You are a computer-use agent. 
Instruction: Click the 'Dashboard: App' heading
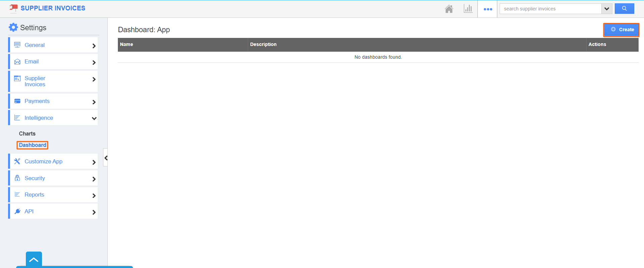(x=144, y=30)
